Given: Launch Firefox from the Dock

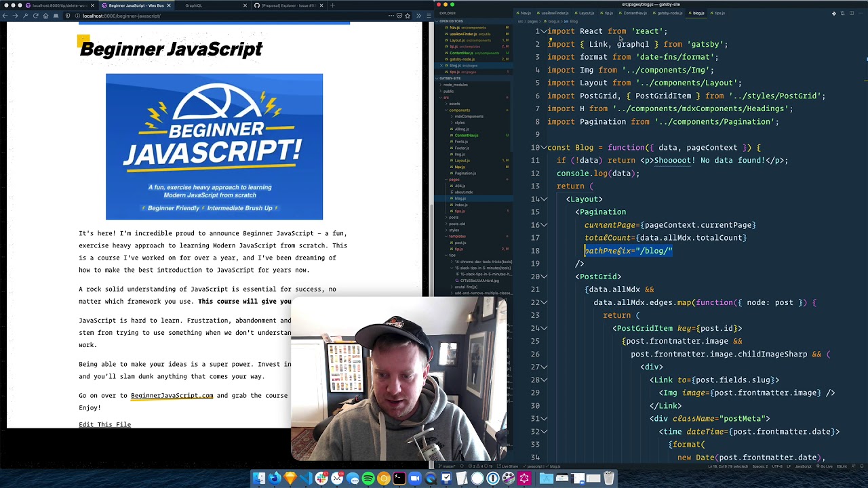Looking at the screenshot, I should (x=274, y=478).
